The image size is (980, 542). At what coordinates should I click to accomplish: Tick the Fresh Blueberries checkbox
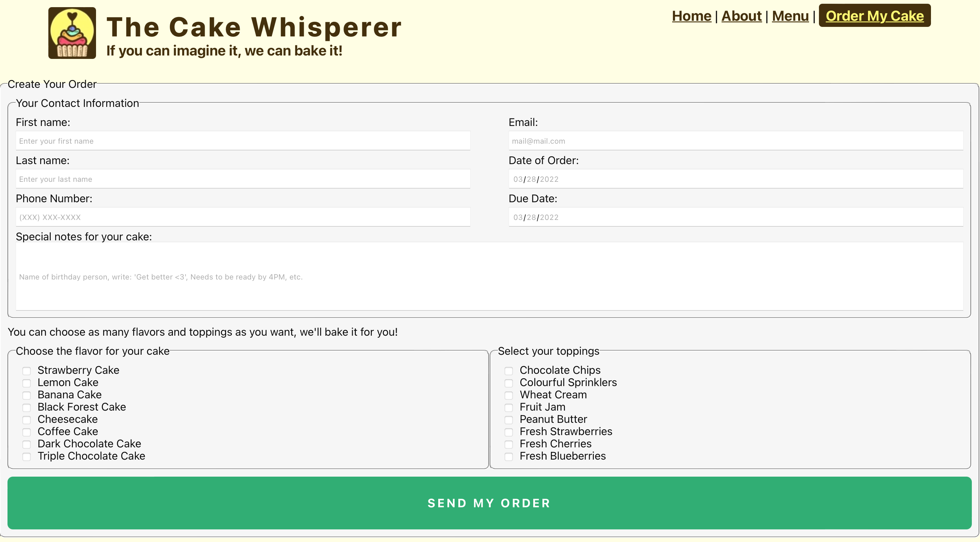click(x=509, y=457)
